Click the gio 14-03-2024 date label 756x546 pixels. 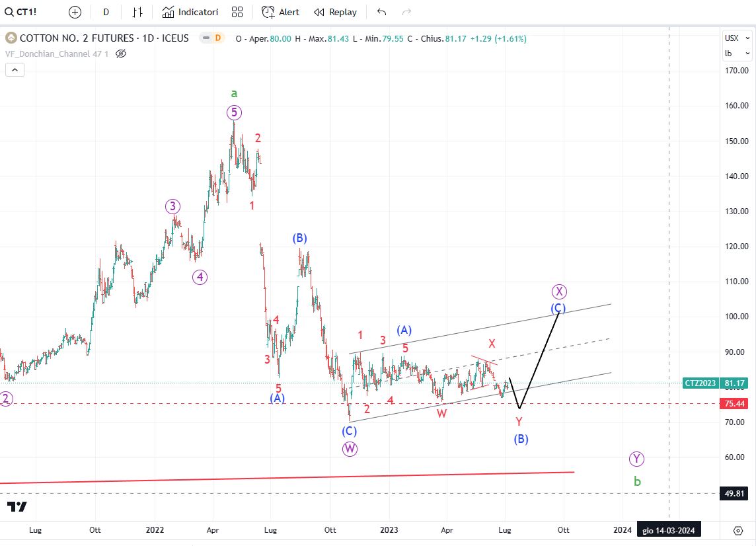coord(669,531)
